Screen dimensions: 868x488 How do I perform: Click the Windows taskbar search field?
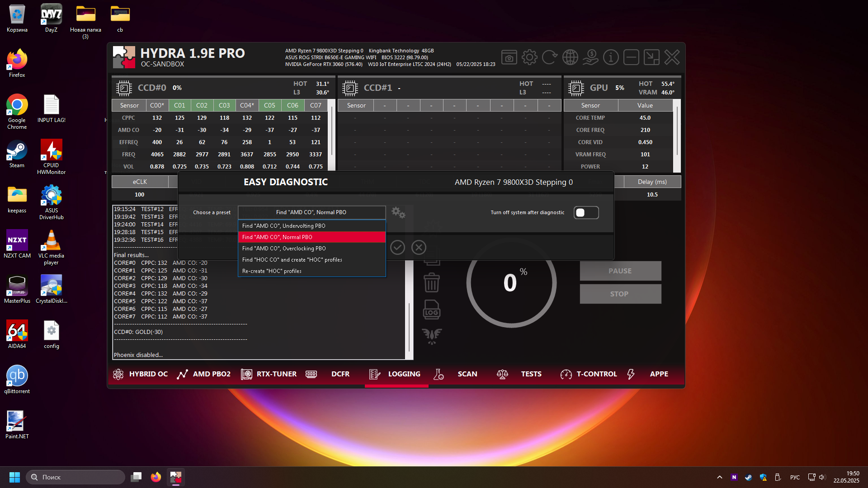[x=75, y=477]
